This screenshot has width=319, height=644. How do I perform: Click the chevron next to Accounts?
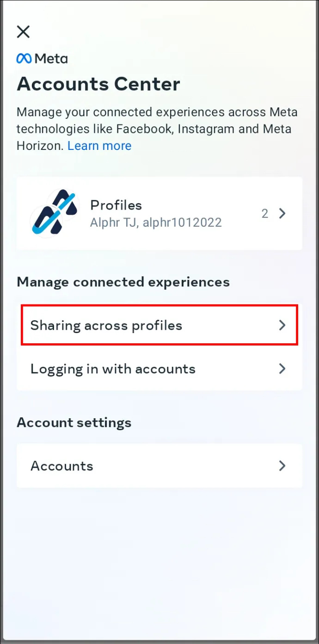282,465
